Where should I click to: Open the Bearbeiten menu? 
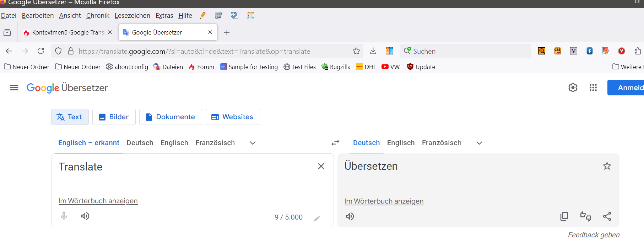point(38,15)
